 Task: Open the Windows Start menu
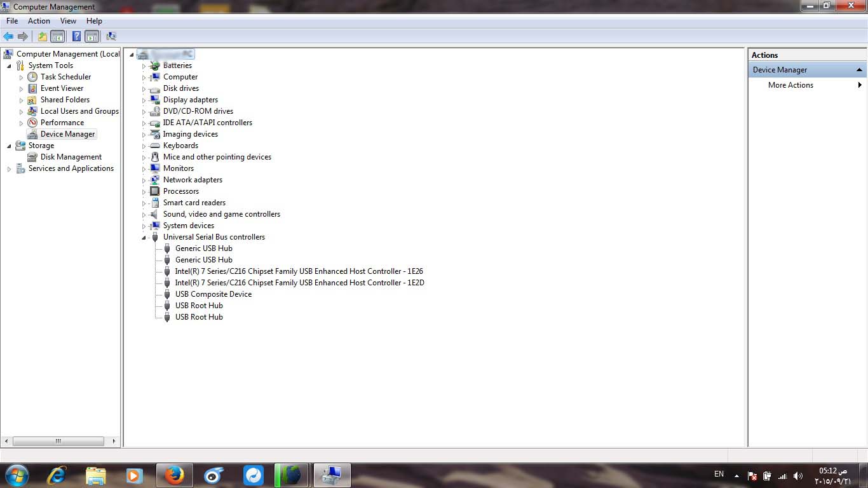pos(17,475)
